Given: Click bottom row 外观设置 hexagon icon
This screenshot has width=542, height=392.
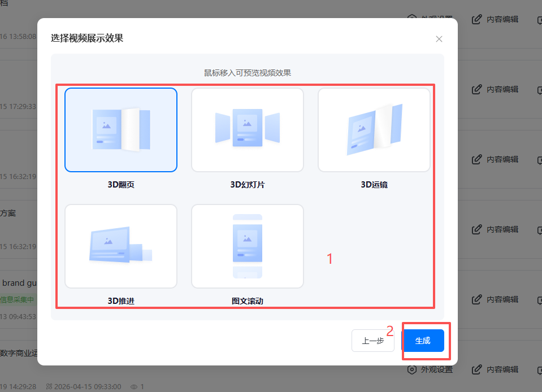Looking at the screenshot, I should click(x=412, y=369).
